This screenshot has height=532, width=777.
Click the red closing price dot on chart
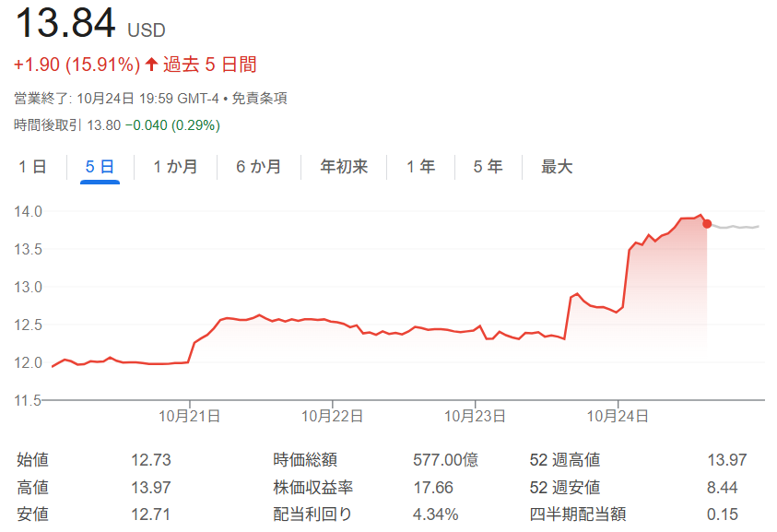(x=707, y=223)
